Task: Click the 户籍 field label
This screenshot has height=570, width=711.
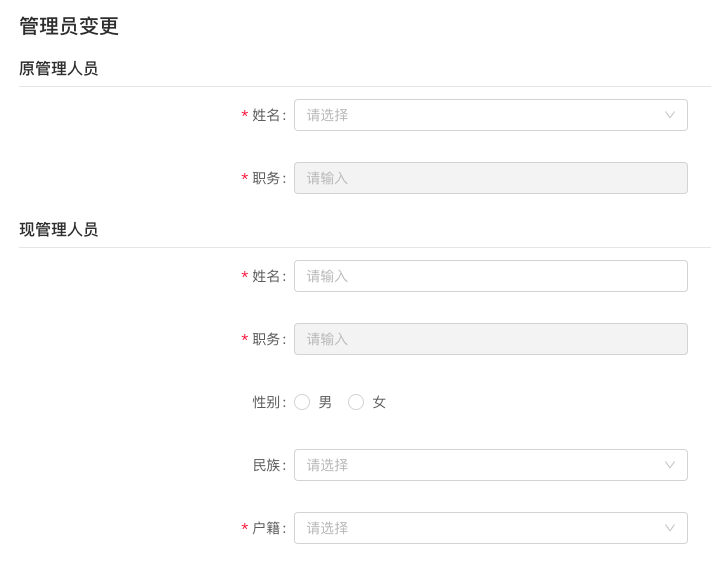Action: 266,528
